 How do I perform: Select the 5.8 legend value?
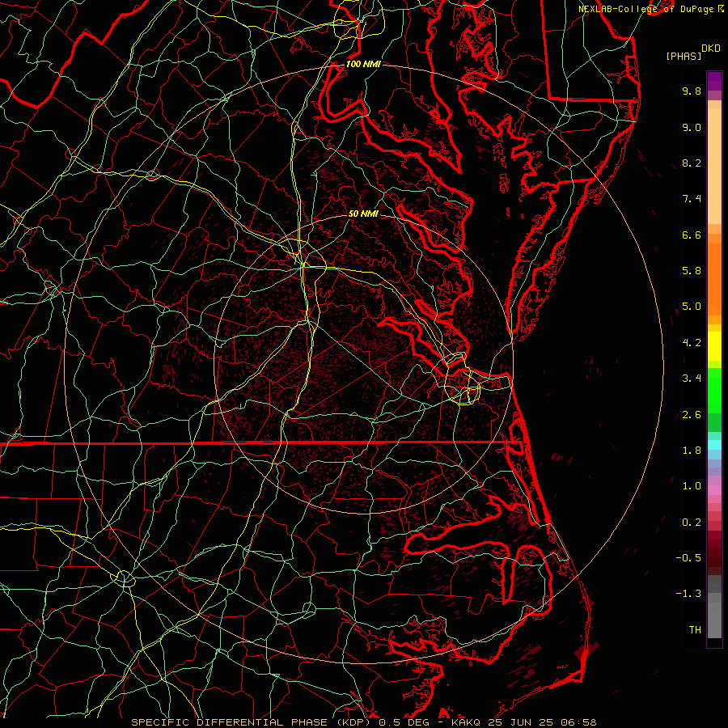click(x=692, y=271)
